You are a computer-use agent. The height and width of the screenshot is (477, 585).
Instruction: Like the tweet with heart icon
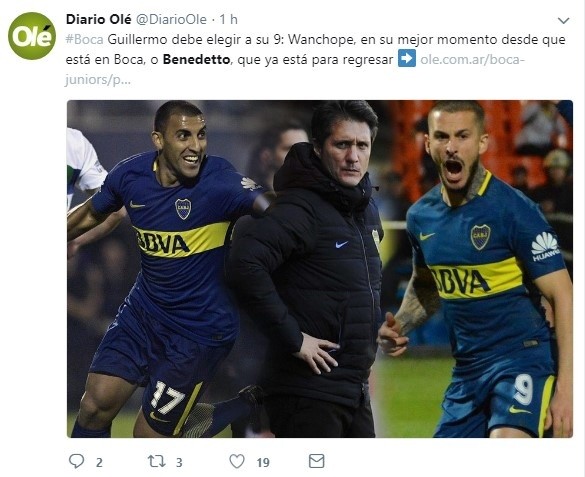pyautogui.click(x=237, y=461)
